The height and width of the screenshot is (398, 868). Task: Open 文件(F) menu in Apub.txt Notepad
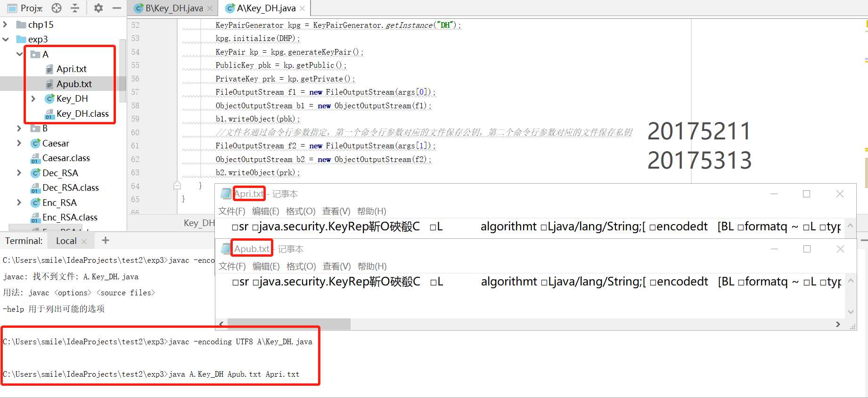(x=232, y=266)
